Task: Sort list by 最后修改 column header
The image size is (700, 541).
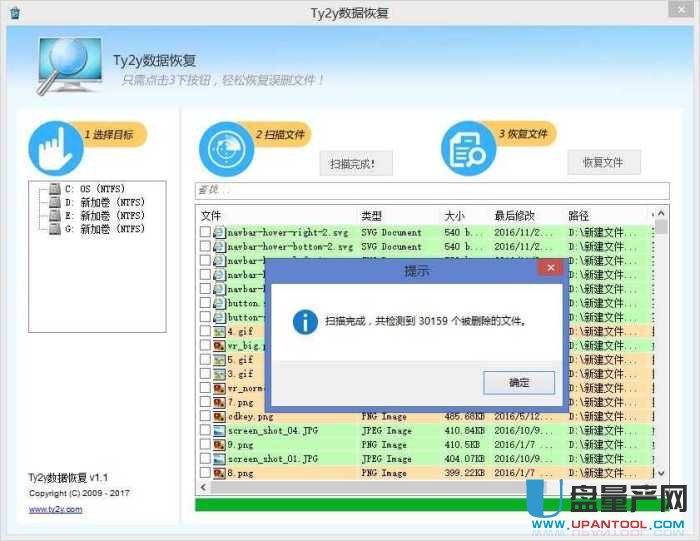Action: [514, 215]
